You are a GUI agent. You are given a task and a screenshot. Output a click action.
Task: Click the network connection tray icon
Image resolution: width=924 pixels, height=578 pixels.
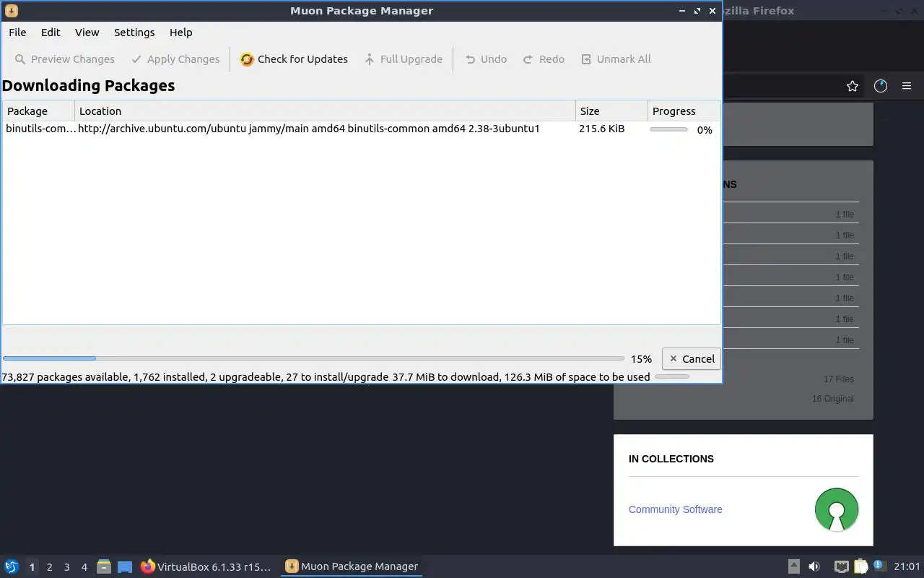click(841, 566)
